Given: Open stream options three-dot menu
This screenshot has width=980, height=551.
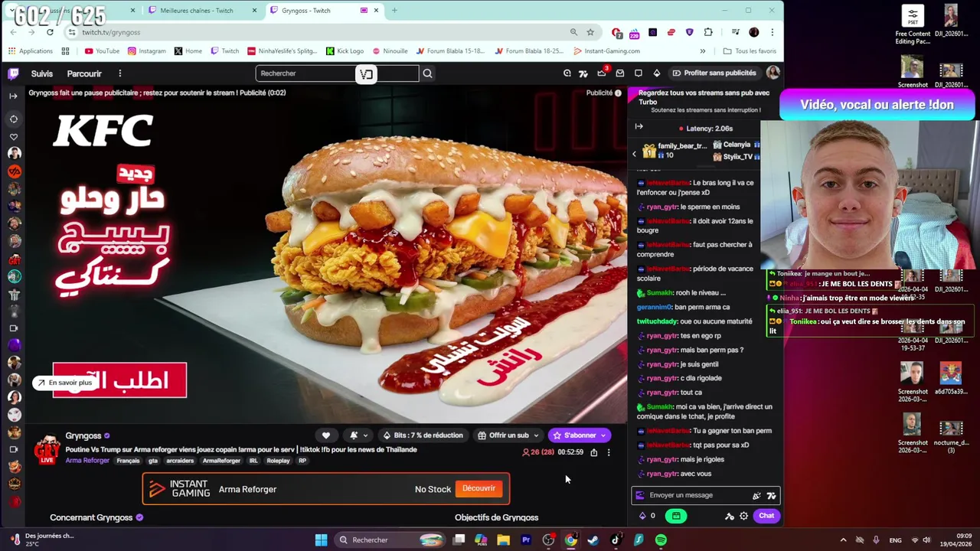Looking at the screenshot, I should tap(609, 452).
